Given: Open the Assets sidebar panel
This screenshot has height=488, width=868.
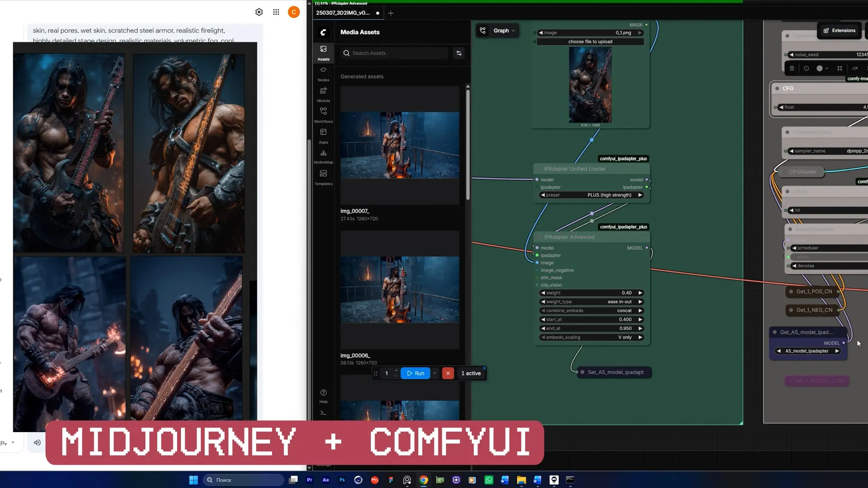Looking at the screenshot, I should [x=323, y=53].
